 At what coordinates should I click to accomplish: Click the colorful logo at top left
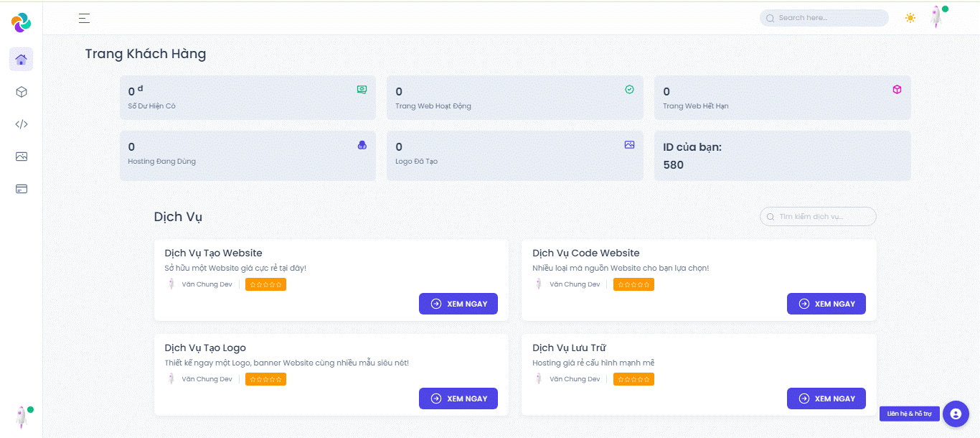(x=21, y=22)
